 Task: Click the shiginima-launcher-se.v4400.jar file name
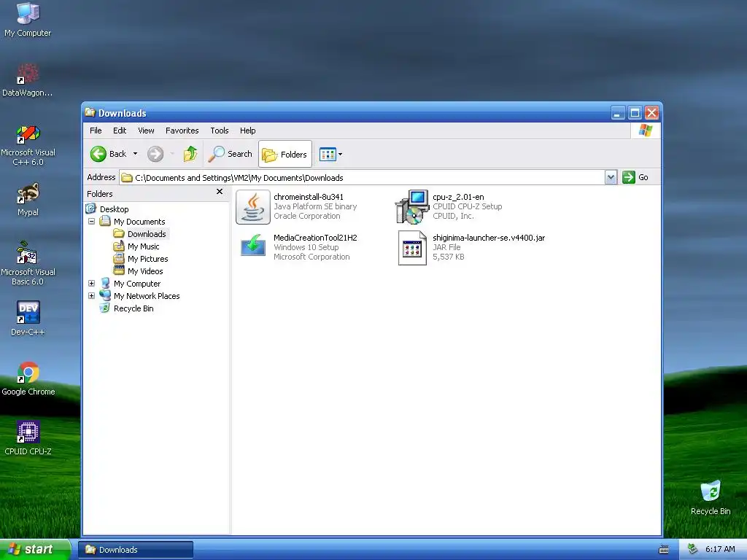(489, 238)
